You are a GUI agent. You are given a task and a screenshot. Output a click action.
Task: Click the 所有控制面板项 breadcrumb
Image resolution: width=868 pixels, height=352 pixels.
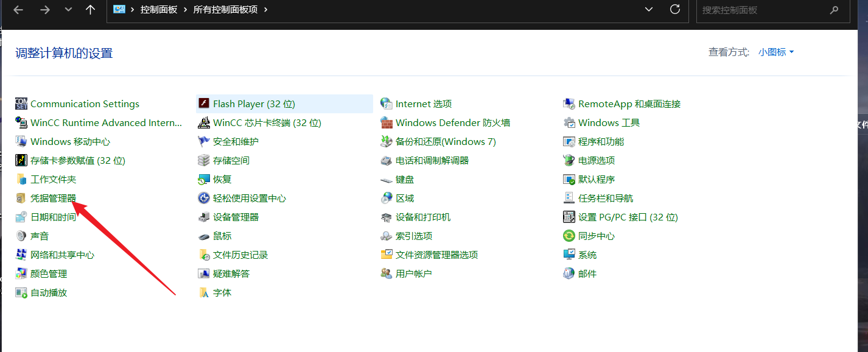pyautogui.click(x=226, y=10)
